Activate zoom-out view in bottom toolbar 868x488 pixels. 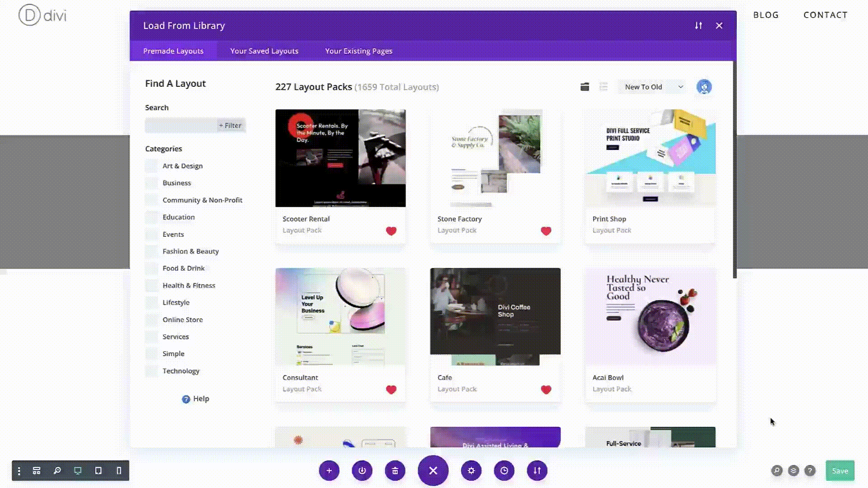(x=57, y=471)
